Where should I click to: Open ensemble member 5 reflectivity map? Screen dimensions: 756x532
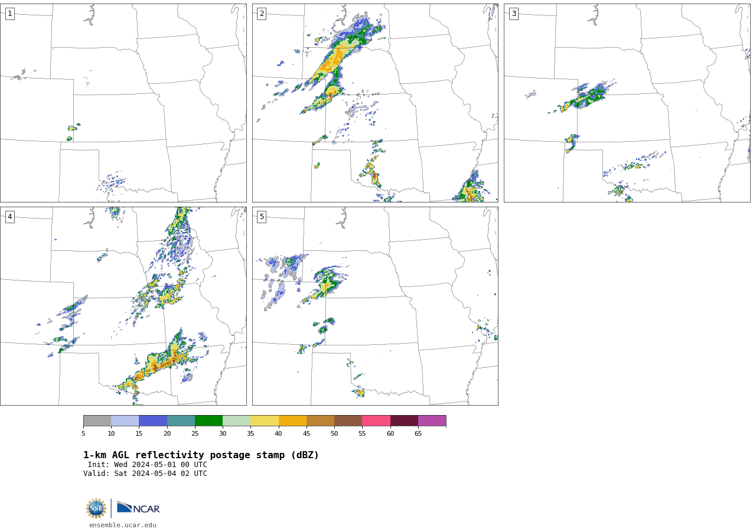[x=375, y=306]
